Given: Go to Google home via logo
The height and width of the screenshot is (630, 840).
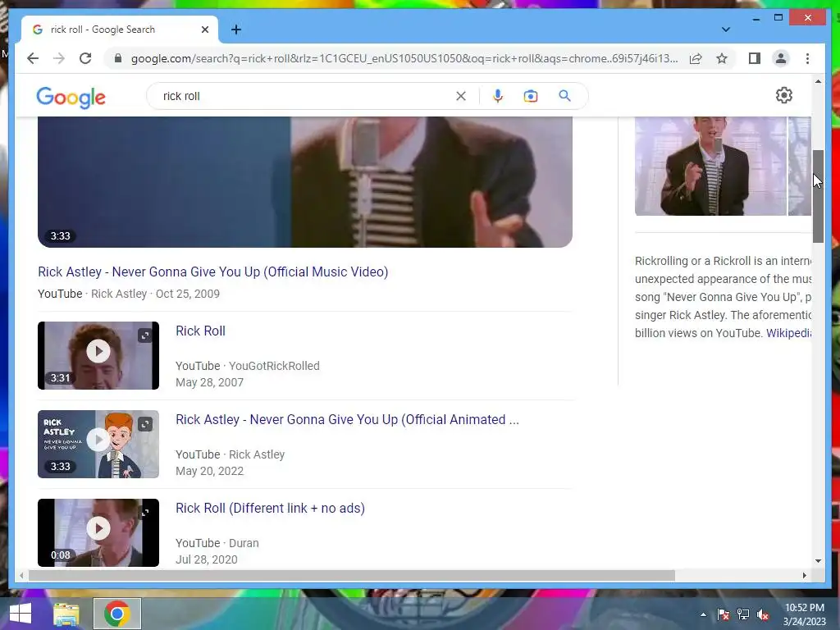Looking at the screenshot, I should tap(71, 97).
